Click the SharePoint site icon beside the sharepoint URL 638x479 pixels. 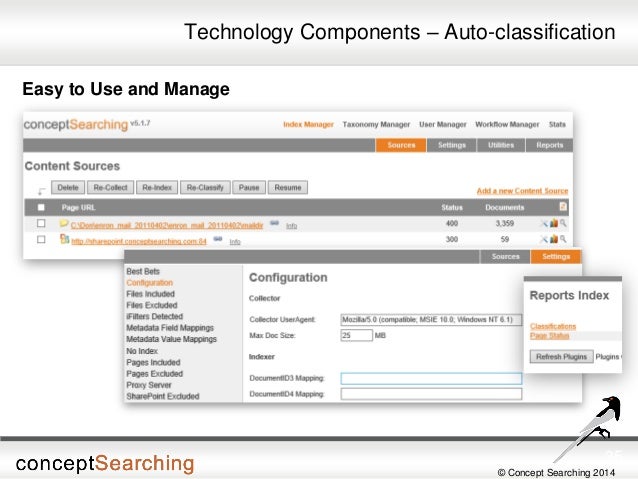tap(64, 239)
